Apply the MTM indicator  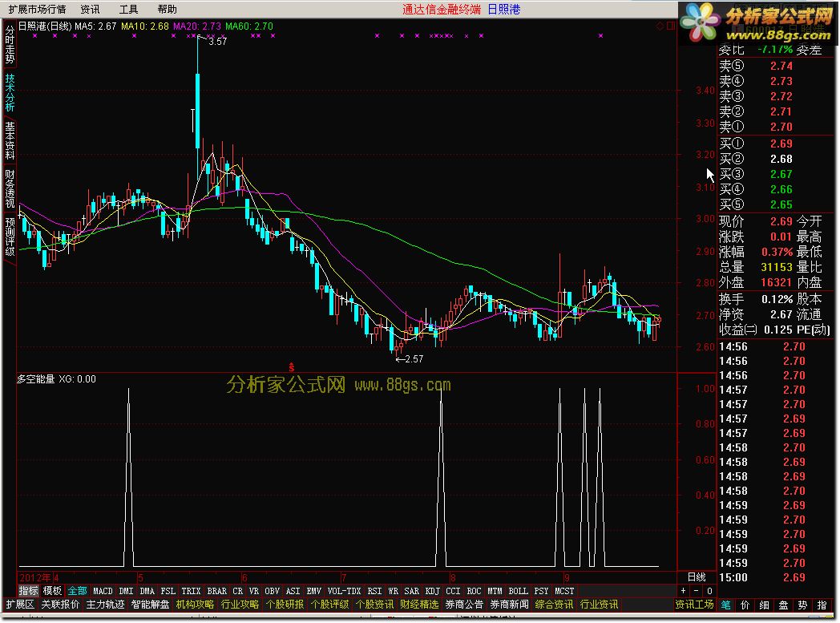pos(495,591)
